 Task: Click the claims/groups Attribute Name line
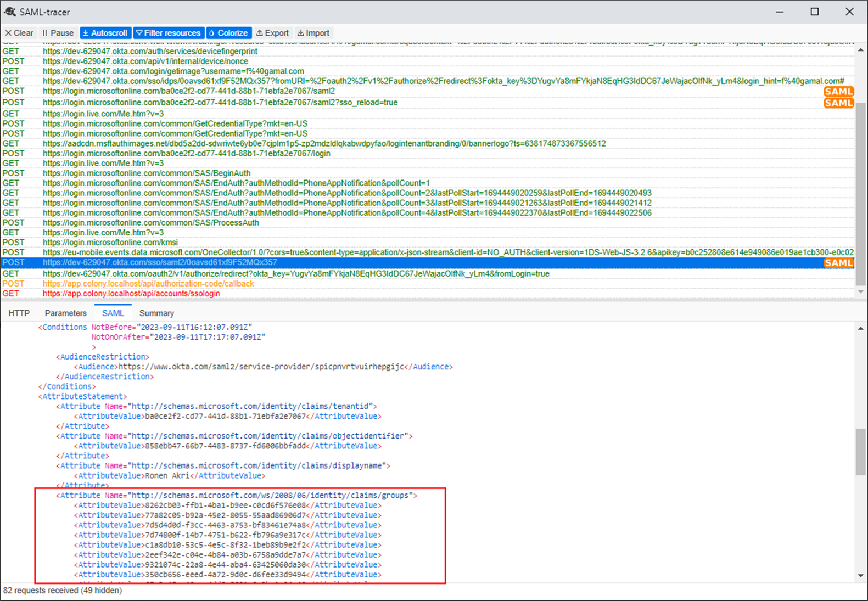237,495
